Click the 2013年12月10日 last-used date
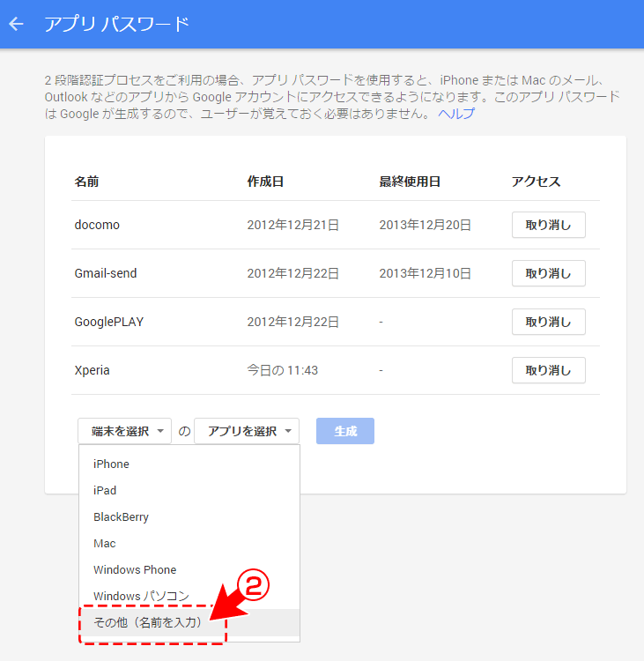644x661 pixels. [425, 273]
